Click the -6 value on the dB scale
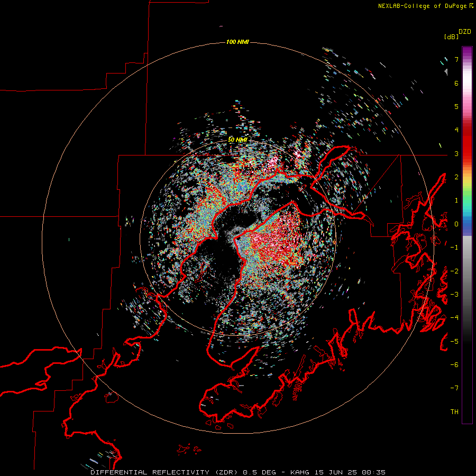This screenshot has width=476, height=476. 454,365
